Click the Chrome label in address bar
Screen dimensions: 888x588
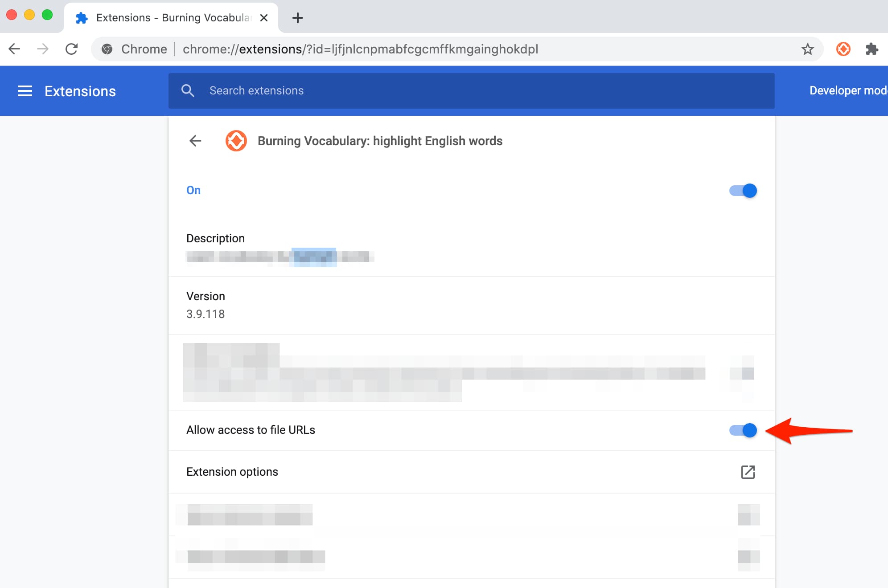pos(144,49)
